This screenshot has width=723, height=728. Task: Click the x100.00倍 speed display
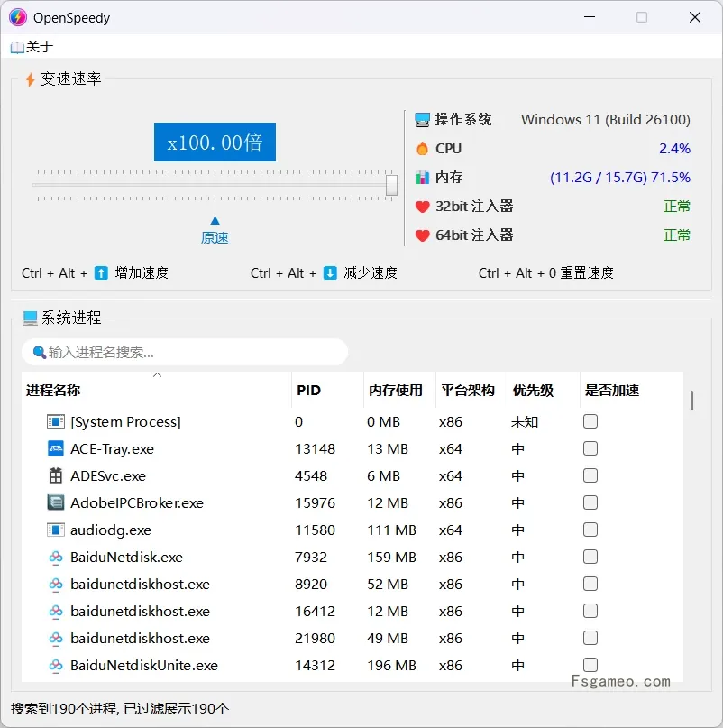pos(215,142)
